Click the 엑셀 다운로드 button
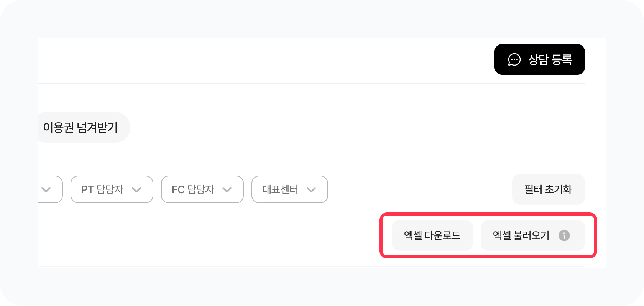 point(432,235)
